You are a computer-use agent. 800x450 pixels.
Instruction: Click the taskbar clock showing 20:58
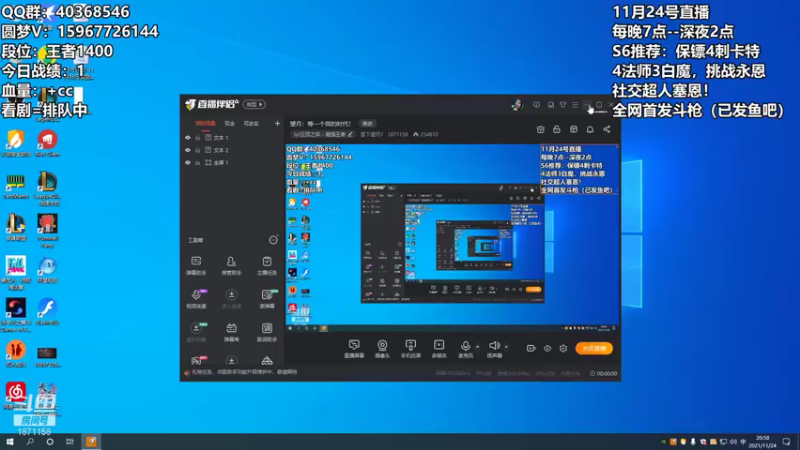coord(763,441)
